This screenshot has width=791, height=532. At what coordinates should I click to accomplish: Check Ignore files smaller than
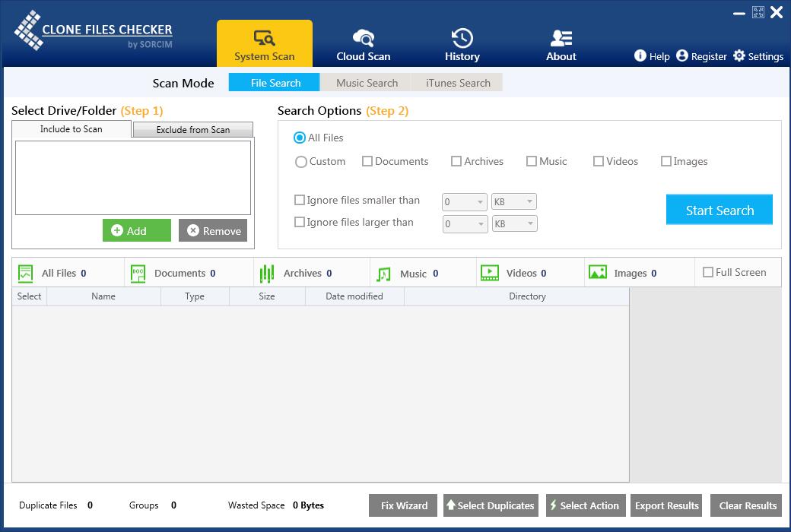click(300, 201)
